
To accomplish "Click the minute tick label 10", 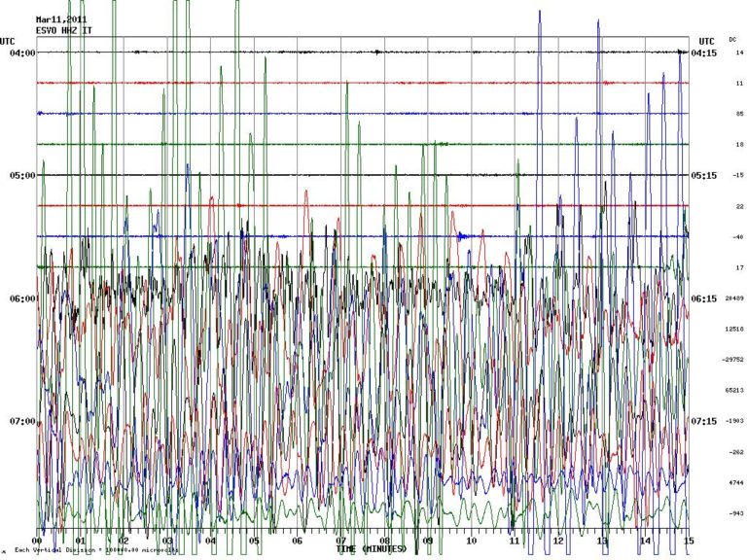I will [471, 541].
